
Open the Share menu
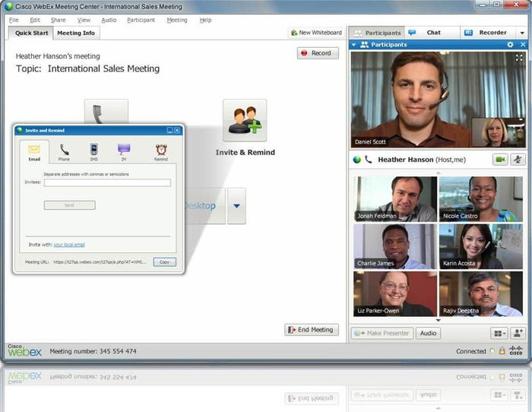pyautogui.click(x=59, y=20)
